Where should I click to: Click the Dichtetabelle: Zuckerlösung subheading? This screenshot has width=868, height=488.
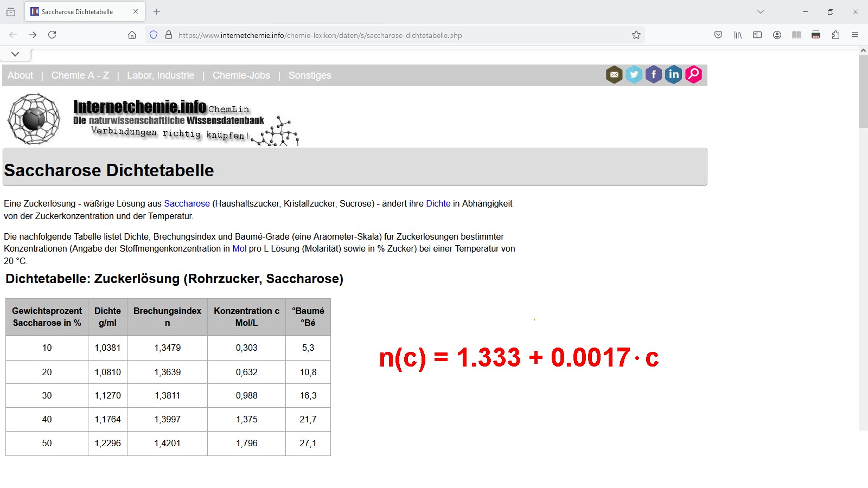point(174,279)
